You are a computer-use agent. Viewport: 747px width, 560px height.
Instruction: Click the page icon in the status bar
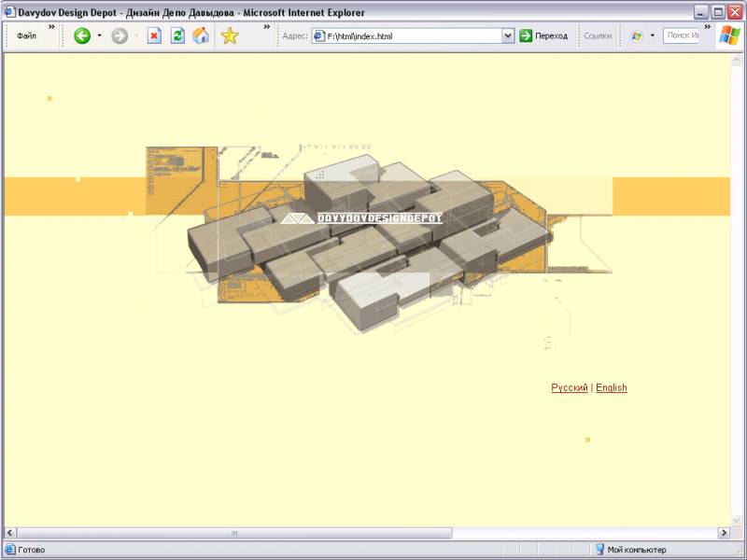coord(10,550)
